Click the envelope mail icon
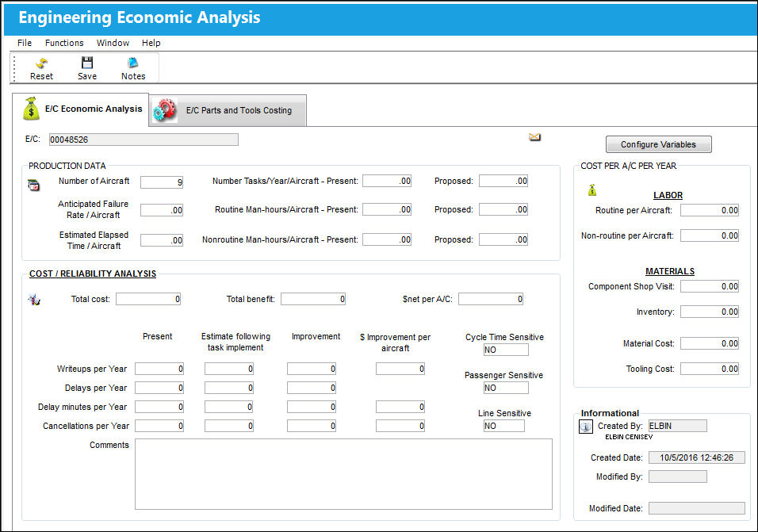The height and width of the screenshot is (532, 758). pyautogui.click(x=534, y=137)
